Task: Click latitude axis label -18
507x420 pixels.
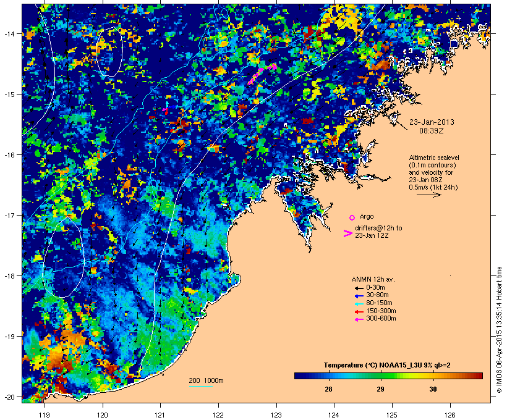Action: (9, 276)
